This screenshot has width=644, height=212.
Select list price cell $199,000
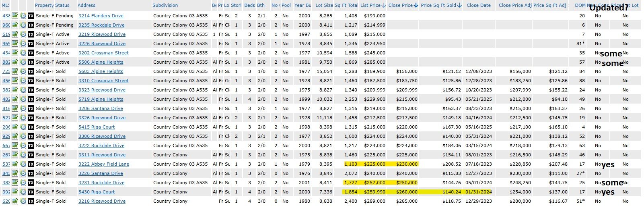(374, 16)
